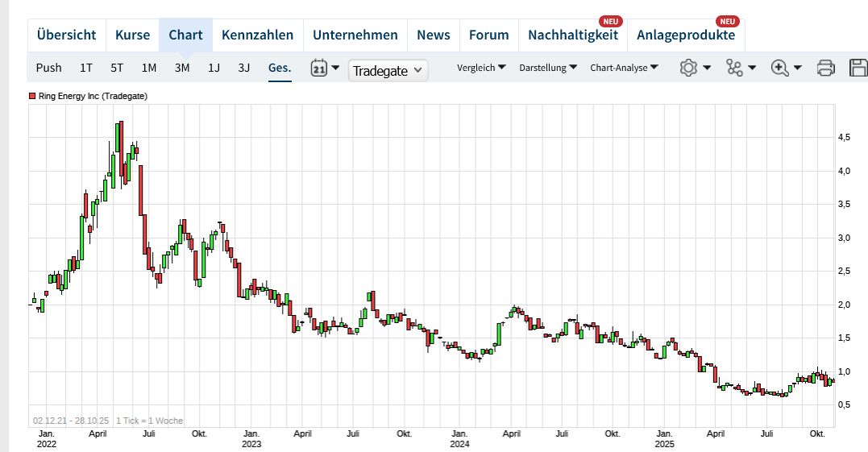Print the chart with printer icon
Image resolution: width=868 pixels, height=452 pixels.
click(825, 68)
